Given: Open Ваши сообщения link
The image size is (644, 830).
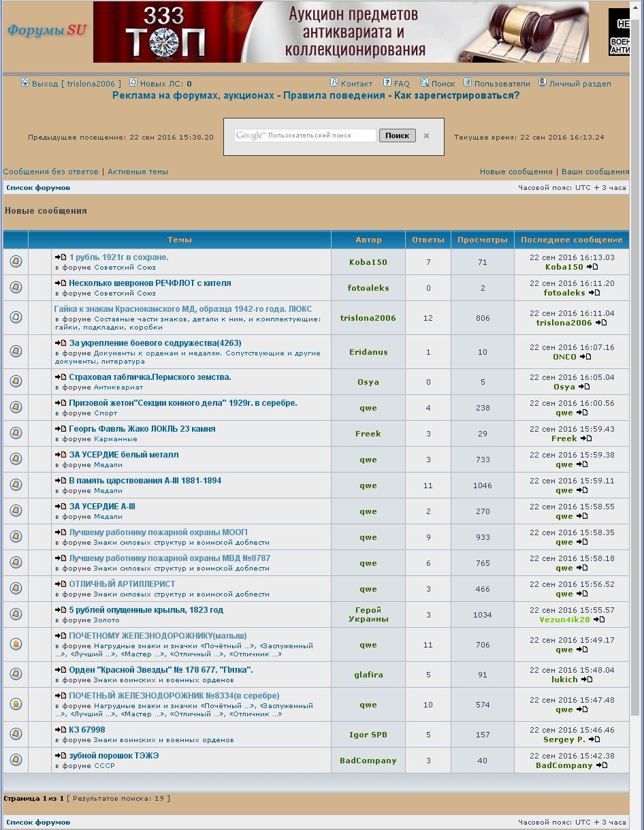Looking at the screenshot, I should coord(595,172).
